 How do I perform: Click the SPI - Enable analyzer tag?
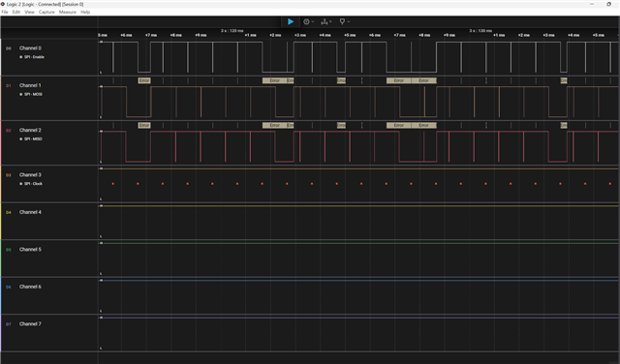click(32, 57)
